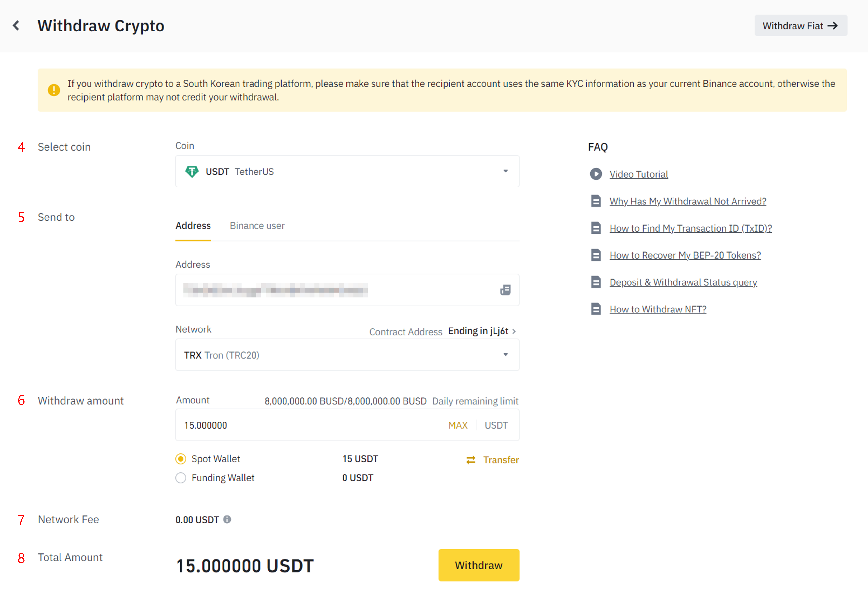Screen dimensions: 868x609
Task: Click the Withdraw Crypto page title
Action: pyautogui.click(x=101, y=26)
